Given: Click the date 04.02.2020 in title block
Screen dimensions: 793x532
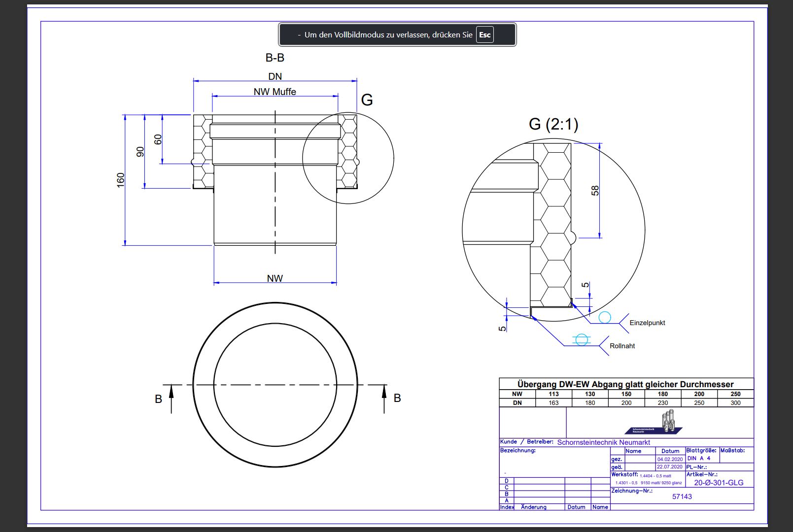Looking at the screenshot, I should click(670, 459).
